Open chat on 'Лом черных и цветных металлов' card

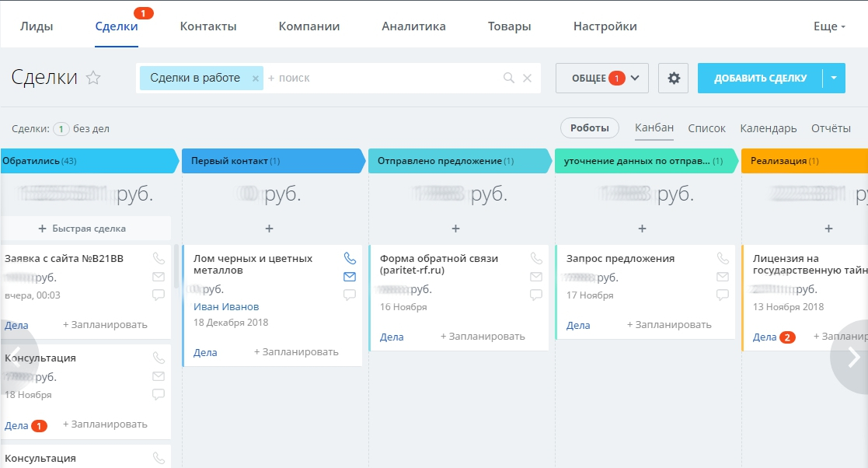tap(350, 295)
